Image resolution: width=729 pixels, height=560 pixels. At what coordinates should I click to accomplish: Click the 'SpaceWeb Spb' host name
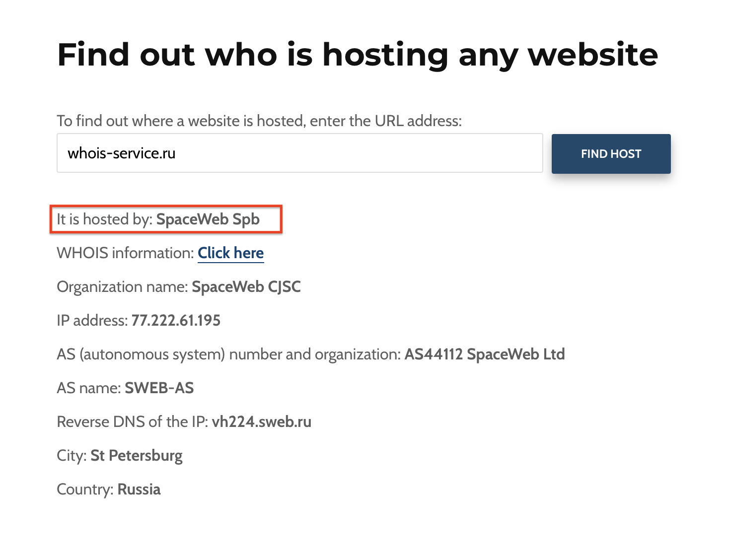click(208, 219)
